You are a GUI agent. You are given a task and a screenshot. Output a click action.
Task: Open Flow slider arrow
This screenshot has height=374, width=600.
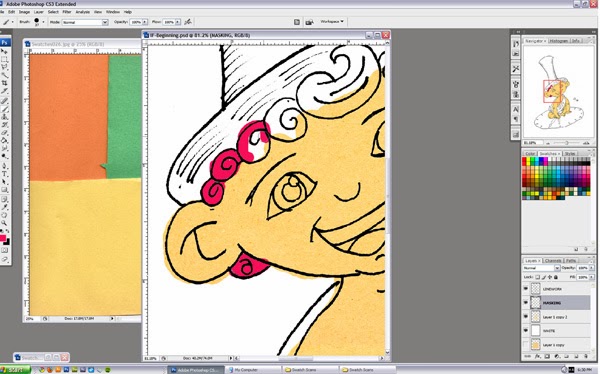178,22
